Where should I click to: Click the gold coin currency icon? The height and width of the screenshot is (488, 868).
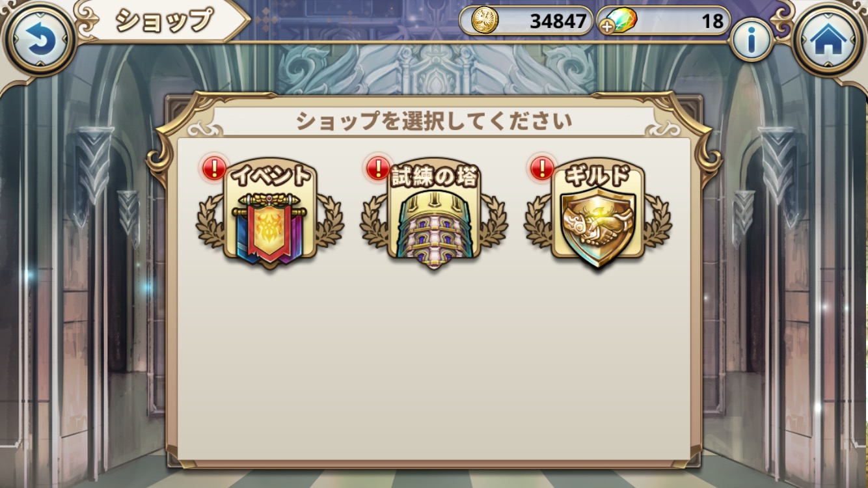pyautogui.click(x=484, y=21)
